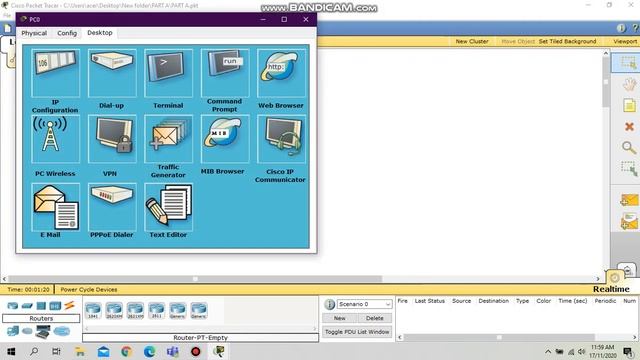Image resolution: width=640 pixels, height=360 pixels.
Task: Open the E Mail client
Action: (56, 207)
